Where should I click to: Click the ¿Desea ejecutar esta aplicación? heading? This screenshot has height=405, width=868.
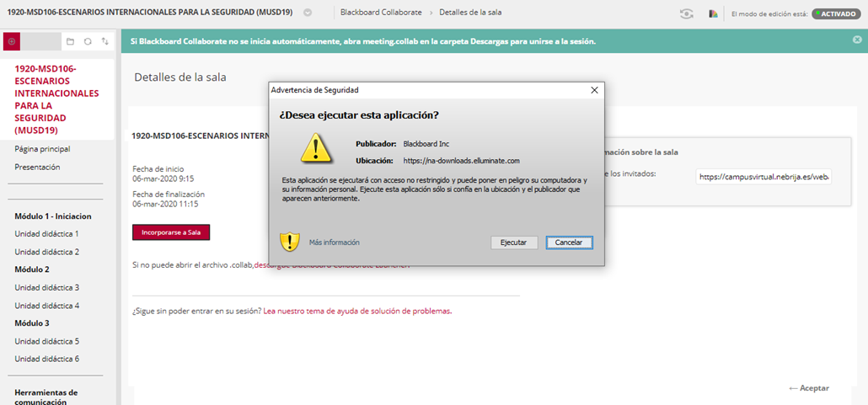(x=359, y=115)
